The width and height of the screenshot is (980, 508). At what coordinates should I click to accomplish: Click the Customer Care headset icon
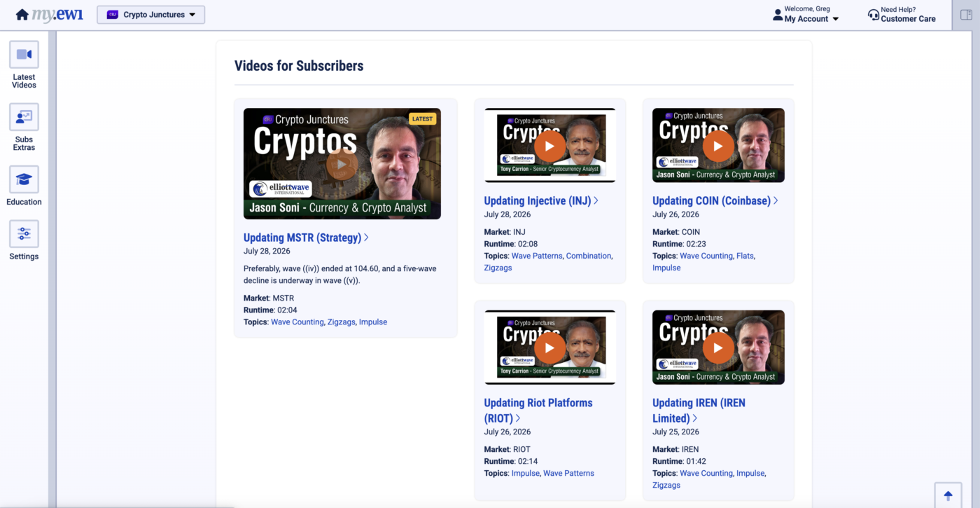point(873,15)
